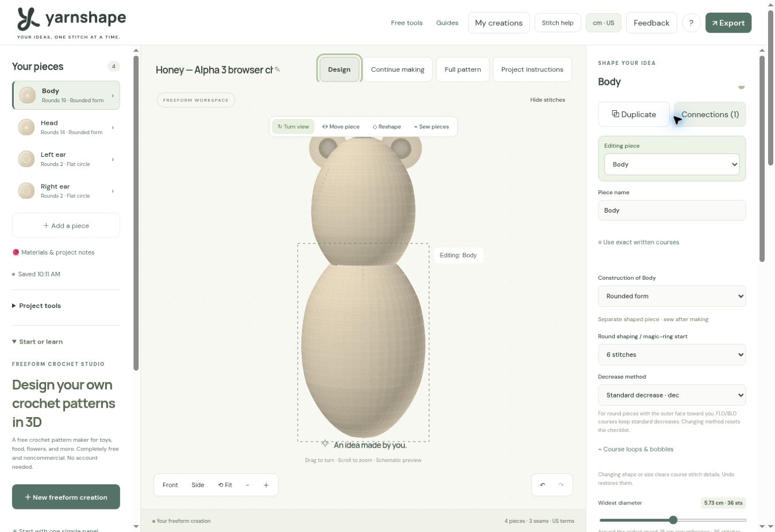Click the redo arrow icon

(x=561, y=485)
